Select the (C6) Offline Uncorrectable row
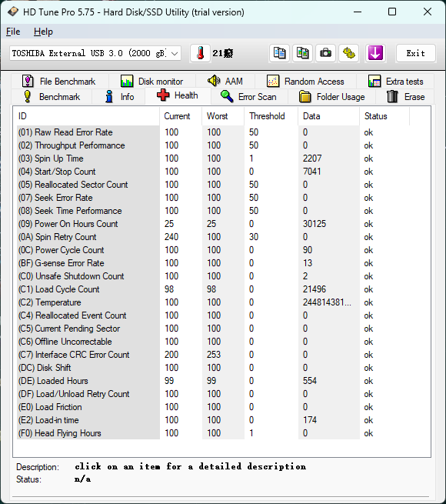 coord(213,342)
